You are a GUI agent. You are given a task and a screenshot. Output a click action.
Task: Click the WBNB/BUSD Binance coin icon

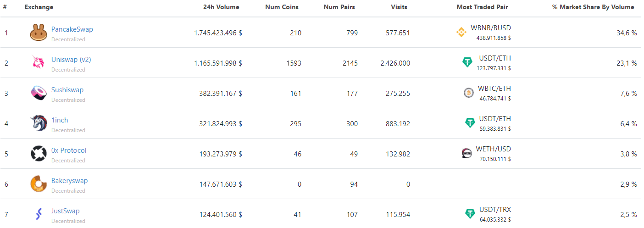[x=461, y=32]
